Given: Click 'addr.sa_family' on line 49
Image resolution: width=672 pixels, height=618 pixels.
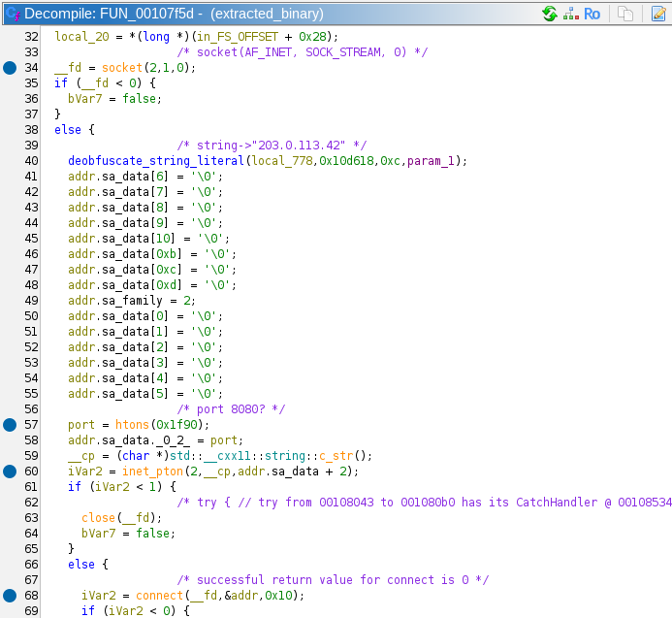Looking at the screenshot, I should [115, 301].
